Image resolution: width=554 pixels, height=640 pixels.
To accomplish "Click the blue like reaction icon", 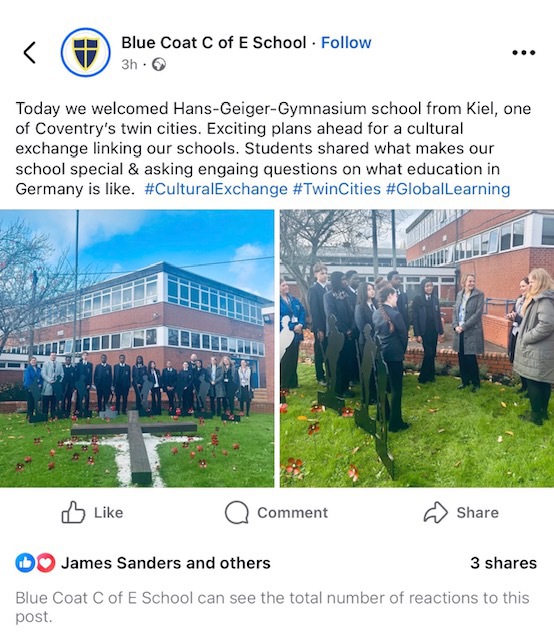I will (x=25, y=563).
